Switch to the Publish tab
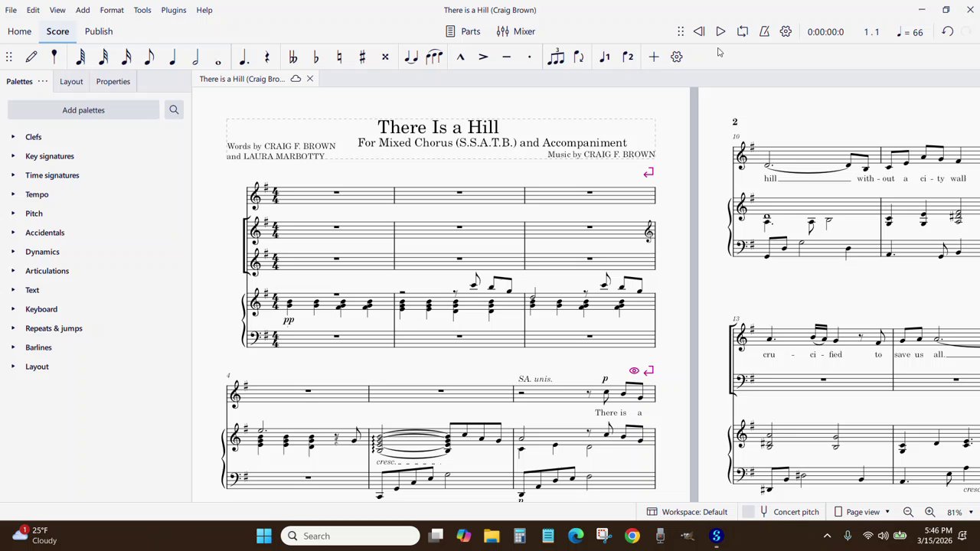980x551 pixels. coord(99,31)
